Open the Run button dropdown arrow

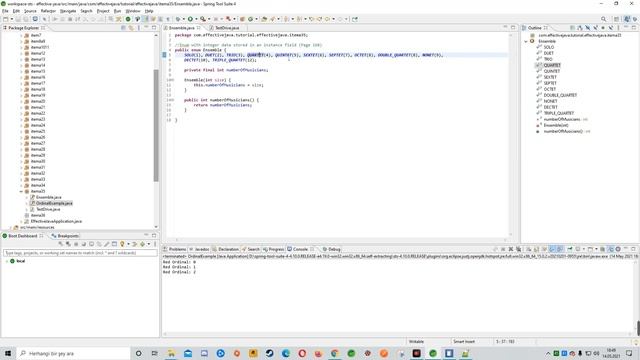pyautogui.click(x=196, y=19)
